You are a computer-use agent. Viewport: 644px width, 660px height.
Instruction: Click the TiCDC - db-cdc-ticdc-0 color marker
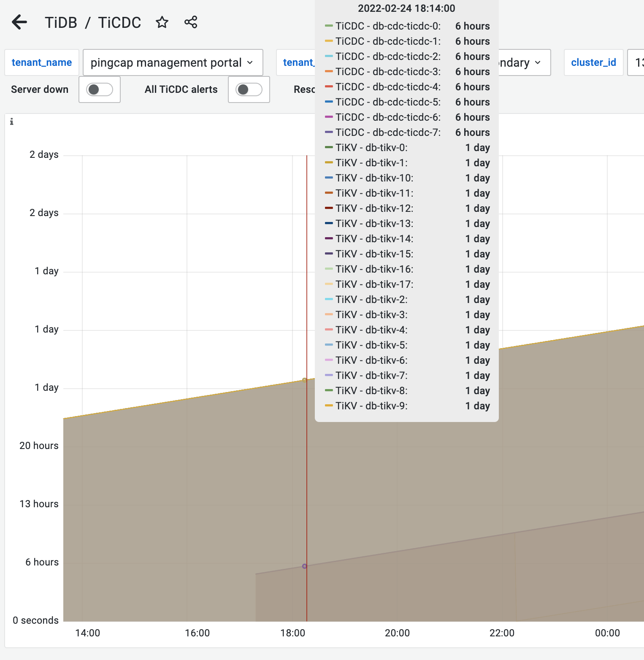point(328,26)
